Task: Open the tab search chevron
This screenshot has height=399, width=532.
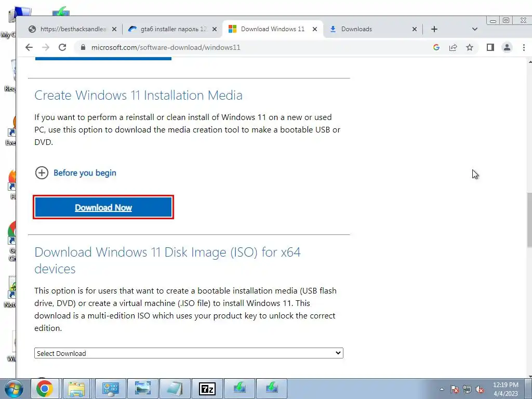Action: point(475,29)
